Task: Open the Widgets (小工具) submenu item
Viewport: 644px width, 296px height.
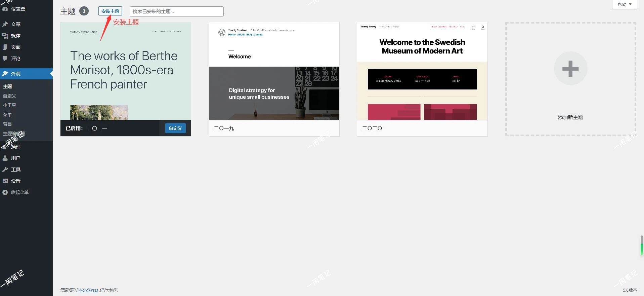Action: point(9,105)
